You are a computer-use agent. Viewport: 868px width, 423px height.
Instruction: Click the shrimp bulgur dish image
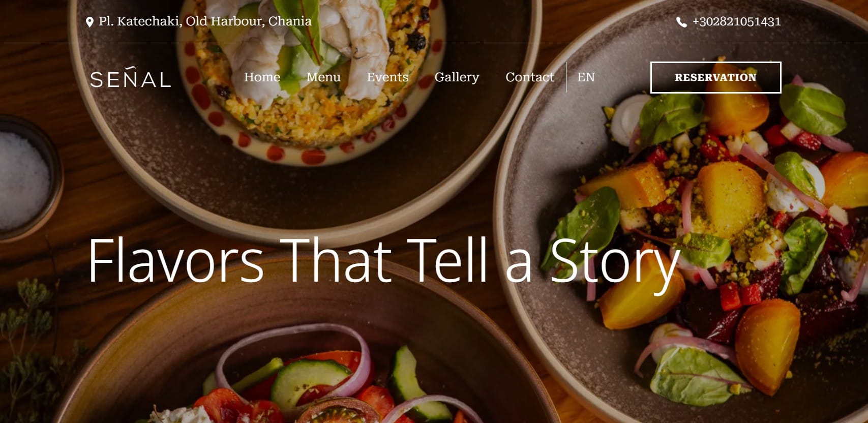click(305, 102)
